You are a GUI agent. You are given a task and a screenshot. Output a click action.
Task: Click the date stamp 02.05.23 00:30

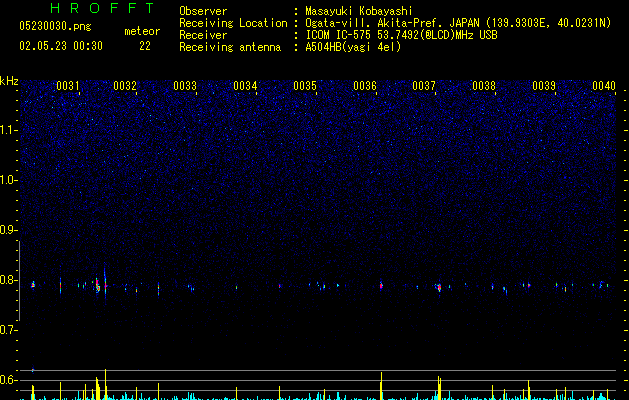tap(61, 46)
